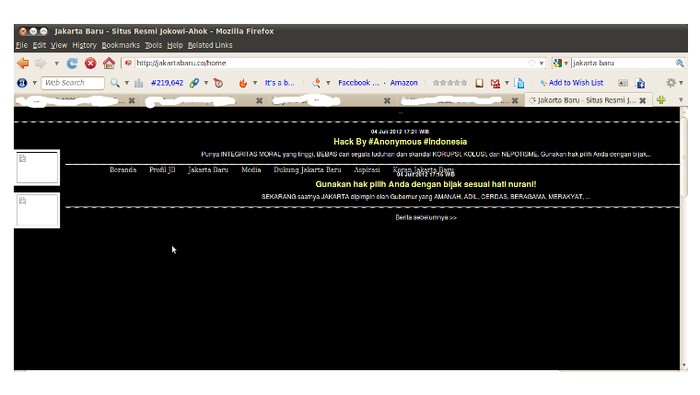Open the Google search engine selector
Viewport: 700px width, 395px height.
coord(560,63)
